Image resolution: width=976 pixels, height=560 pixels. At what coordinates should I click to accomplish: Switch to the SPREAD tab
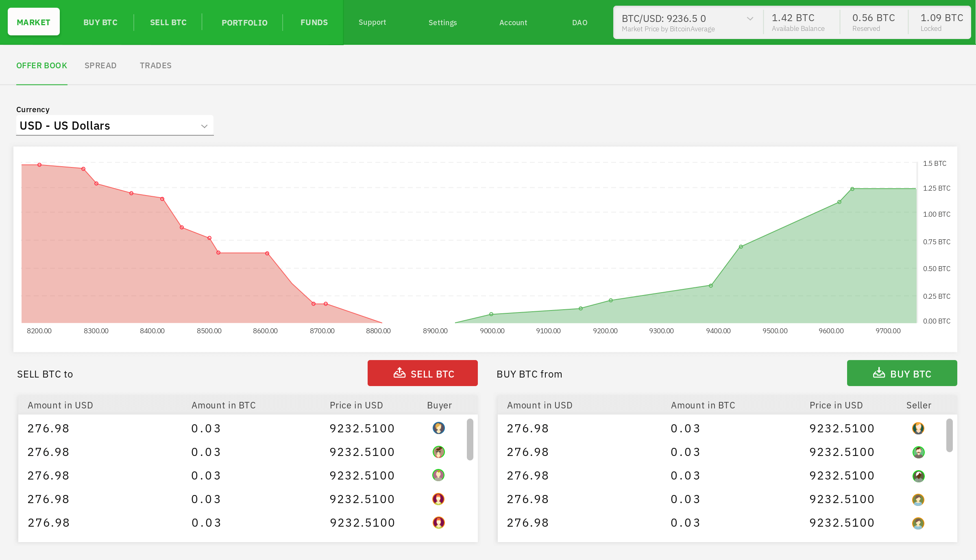coord(100,65)
